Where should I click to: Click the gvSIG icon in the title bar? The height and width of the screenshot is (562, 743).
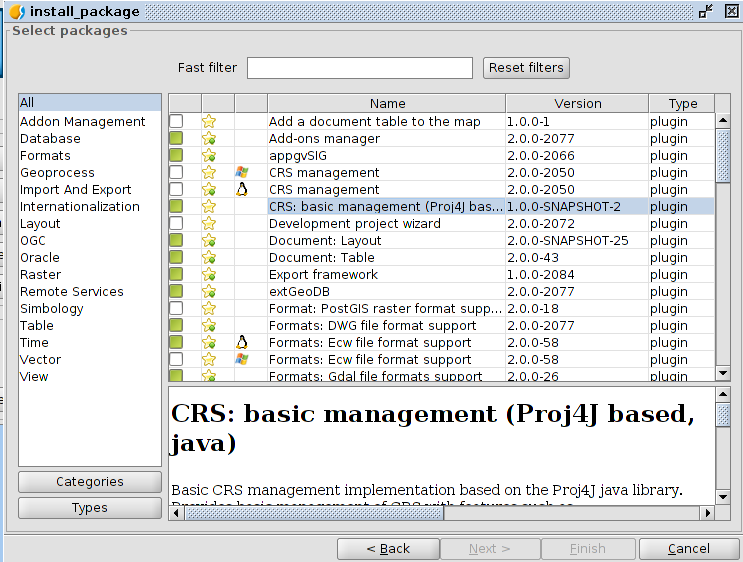pos(16,12)
